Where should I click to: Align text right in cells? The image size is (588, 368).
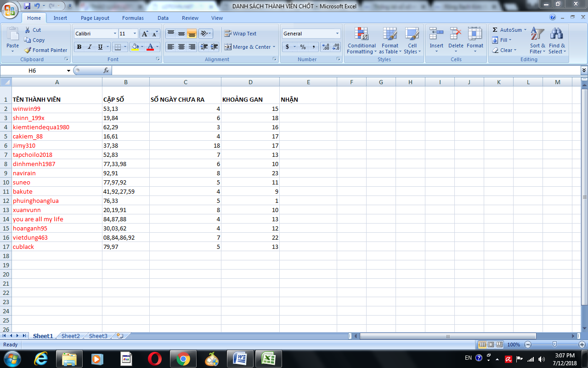click(x=192, y=47)
